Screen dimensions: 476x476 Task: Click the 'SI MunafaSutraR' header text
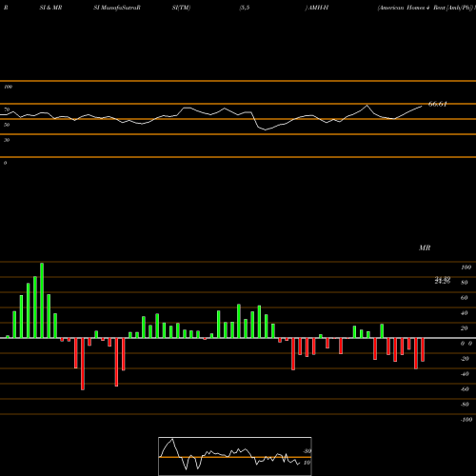pyautogui.click(x=117, y=8)
